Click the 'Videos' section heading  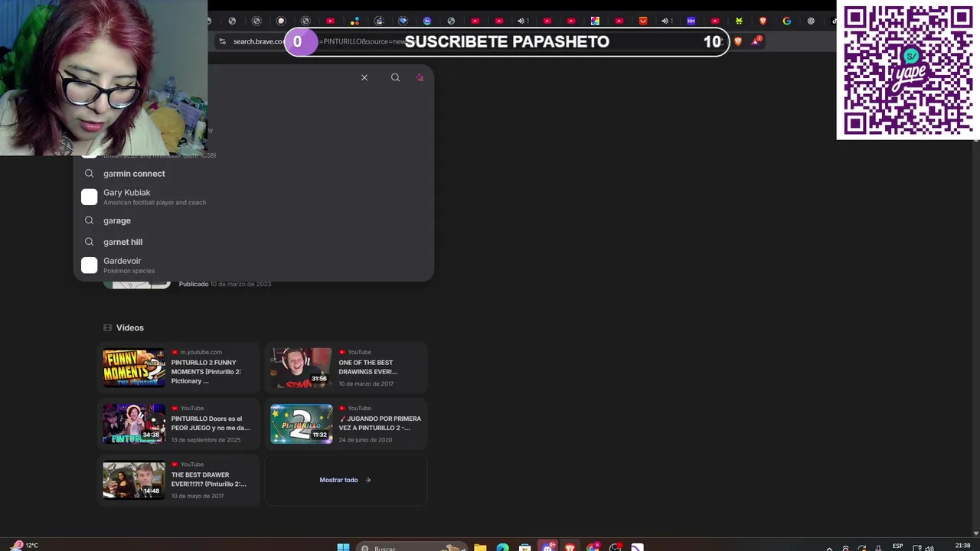click(130, 328)
